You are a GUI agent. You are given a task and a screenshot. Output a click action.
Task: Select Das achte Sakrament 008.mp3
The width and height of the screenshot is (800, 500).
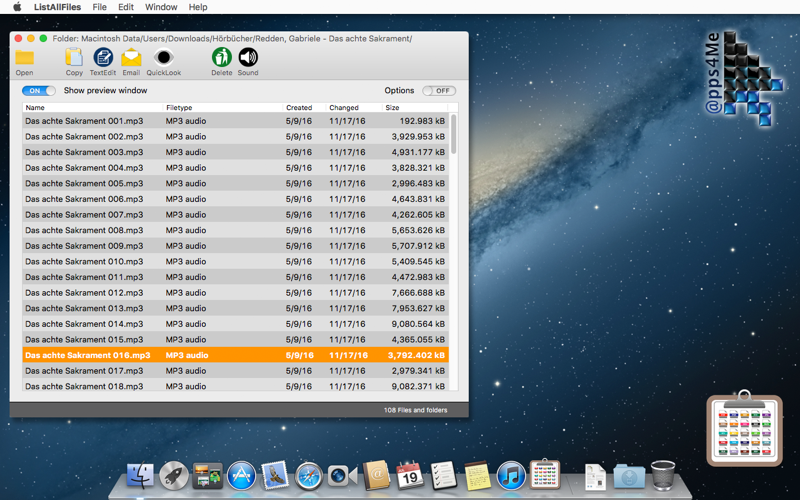pyautogui.click(x=235, y=230)
